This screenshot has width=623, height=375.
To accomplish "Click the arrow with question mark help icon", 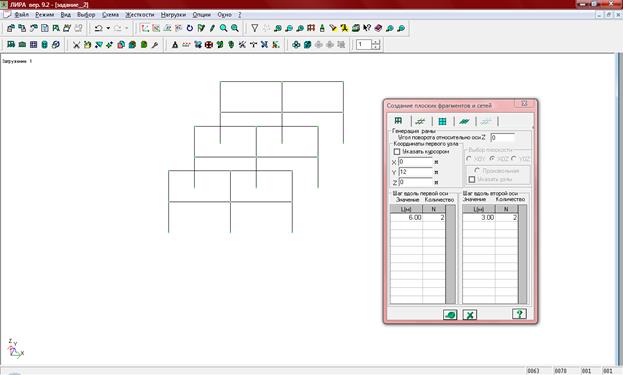I will tap(367, 28).
